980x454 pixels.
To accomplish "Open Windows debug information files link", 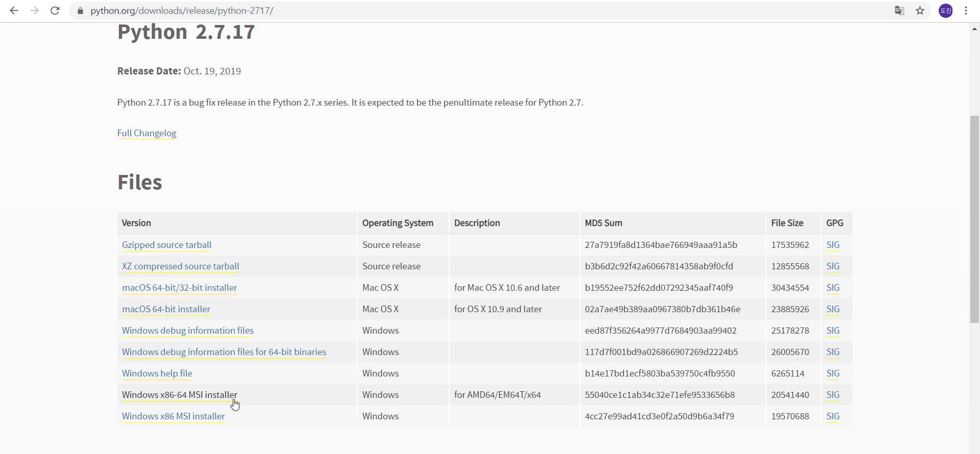I will coord(188,331).
